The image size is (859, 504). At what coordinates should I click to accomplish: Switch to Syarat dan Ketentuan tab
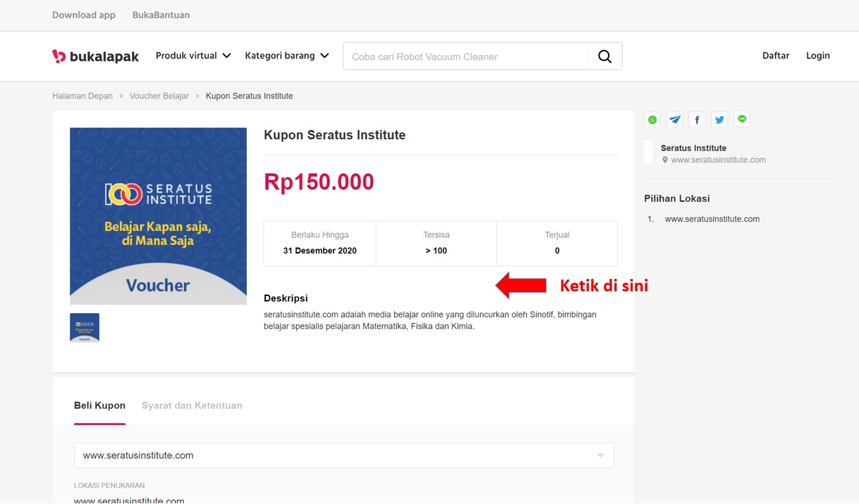(192, 406)
